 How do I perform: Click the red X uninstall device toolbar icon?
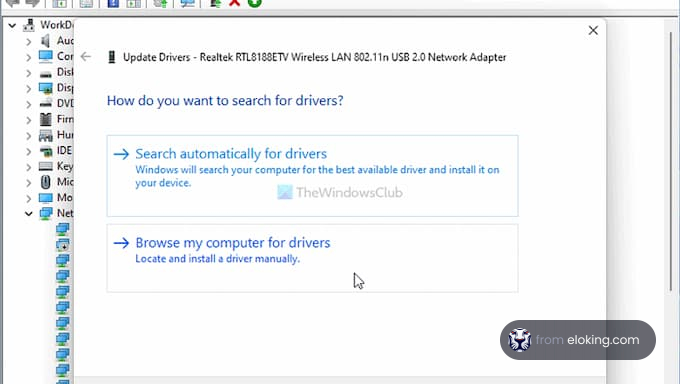[x=235, y=3]
